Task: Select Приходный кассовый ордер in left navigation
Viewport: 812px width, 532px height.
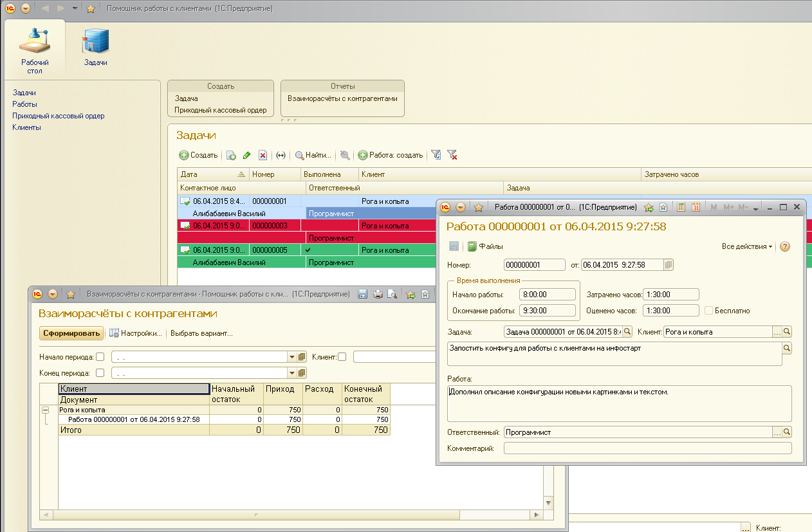Action: [x=58, y=116]
